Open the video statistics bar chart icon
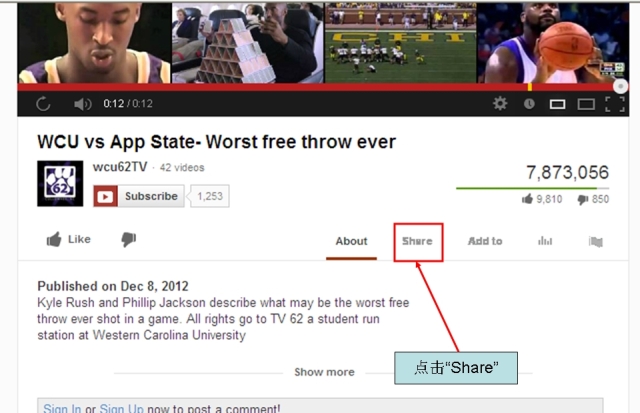Screen dimensions: 640x413 point(545,241)
